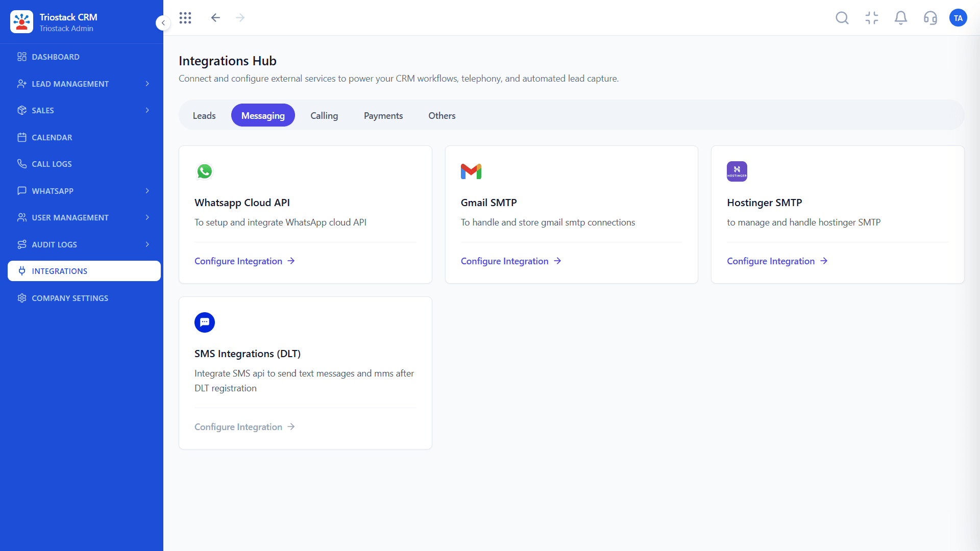Click the WhatsApp logo on Cloud API card

click(x=205, y=171)
